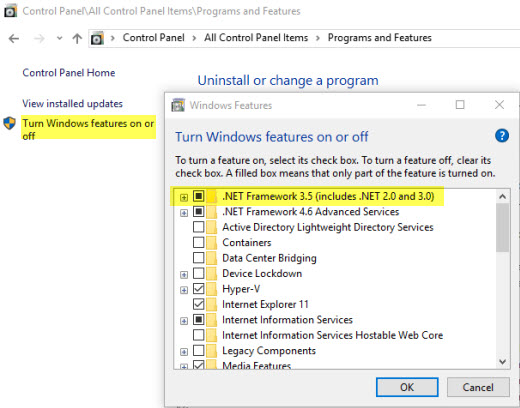This screenshot has height=408, width=520.
Task: Click the features list scrollbar thumb
Action: tap(502, 228)
